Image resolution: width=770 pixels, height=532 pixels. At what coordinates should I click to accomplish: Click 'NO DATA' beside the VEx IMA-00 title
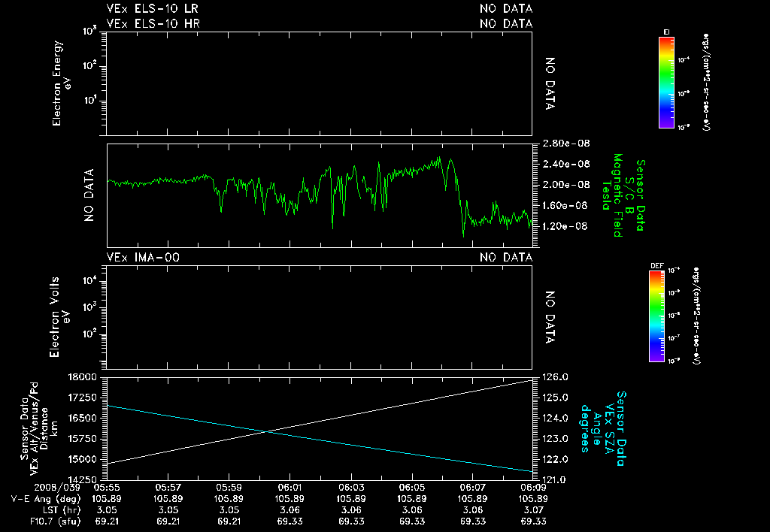coord(506,257)
